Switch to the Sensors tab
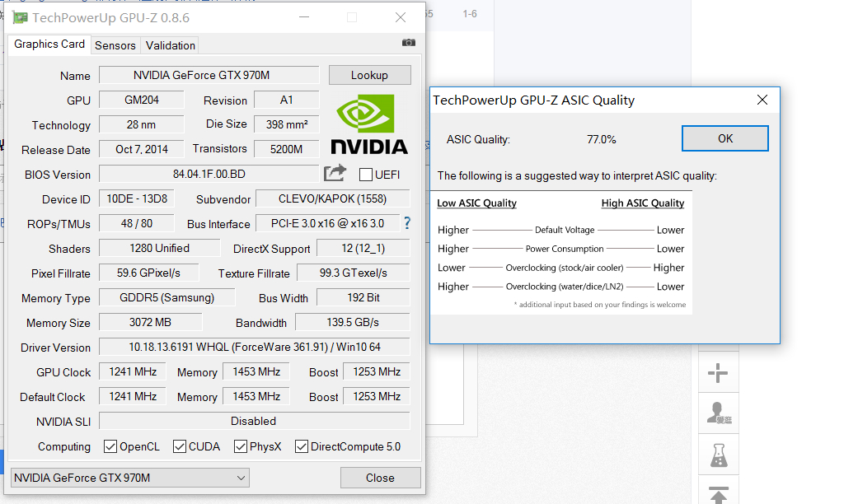 coord(115,46)
